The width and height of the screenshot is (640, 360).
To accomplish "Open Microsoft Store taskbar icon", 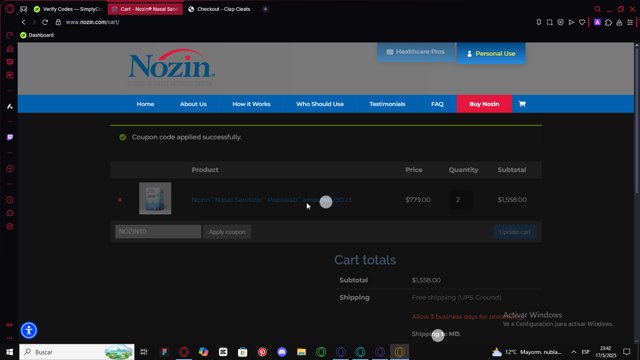I will [242, 352].
